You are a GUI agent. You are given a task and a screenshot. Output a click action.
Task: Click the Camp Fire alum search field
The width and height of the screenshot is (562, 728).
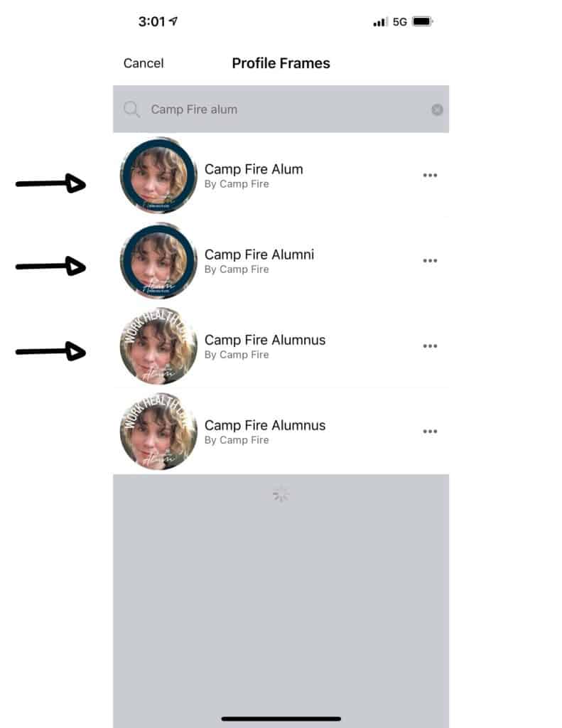tap(281, 109)
